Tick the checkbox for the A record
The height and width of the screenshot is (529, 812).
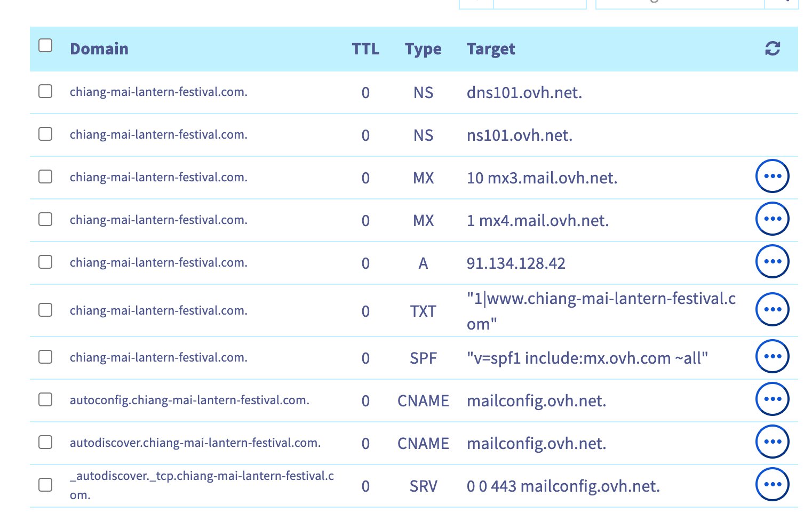(45, 262)
